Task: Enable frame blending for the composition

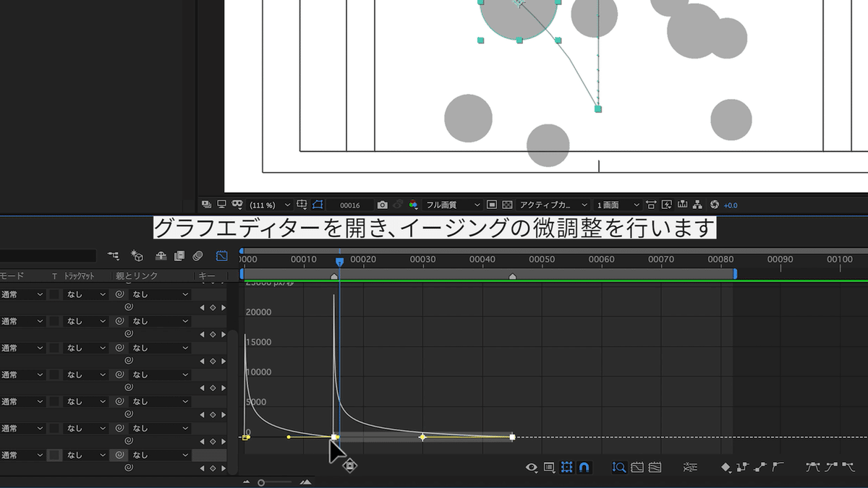Action: click(179, 255)
